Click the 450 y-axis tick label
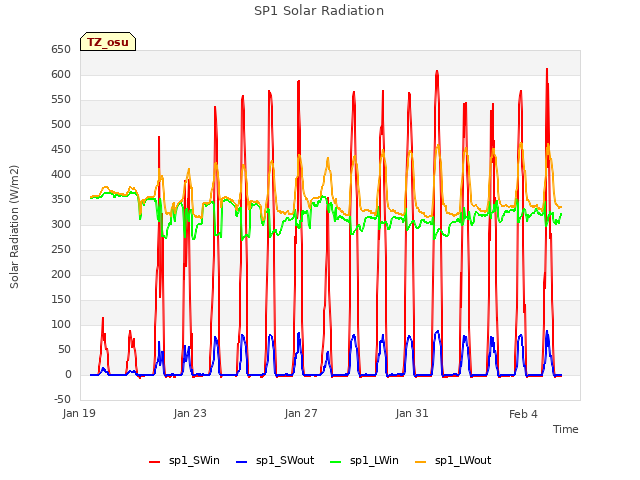640x480 pixels. tap(61, 150)
